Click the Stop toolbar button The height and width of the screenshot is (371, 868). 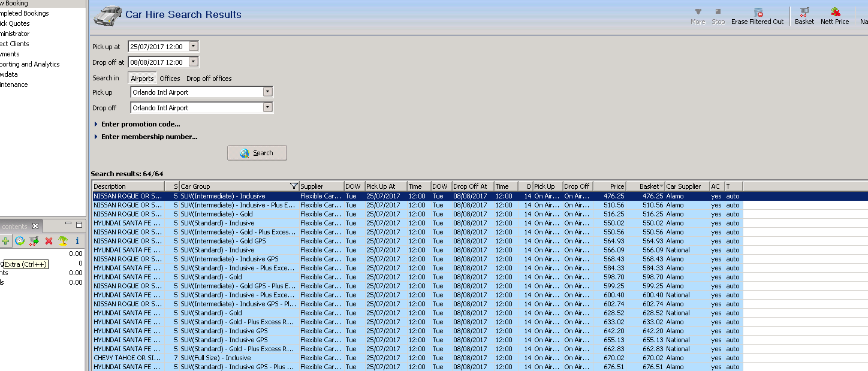pos(718,16)
